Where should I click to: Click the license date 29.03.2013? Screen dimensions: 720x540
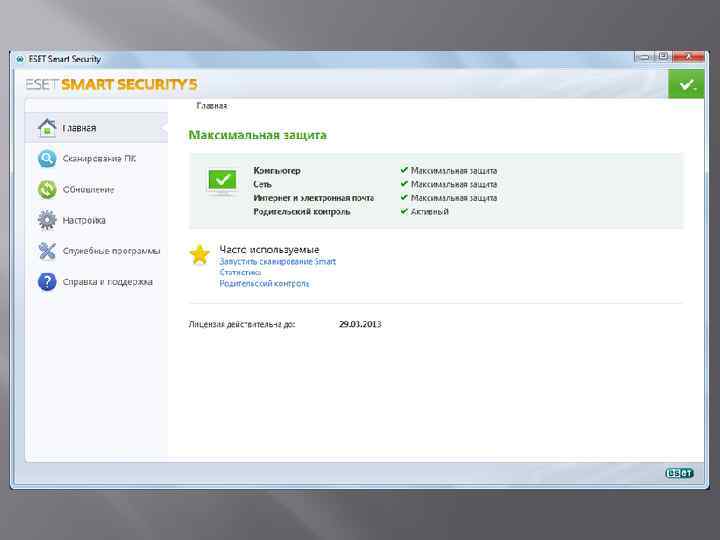pos(360,324)
